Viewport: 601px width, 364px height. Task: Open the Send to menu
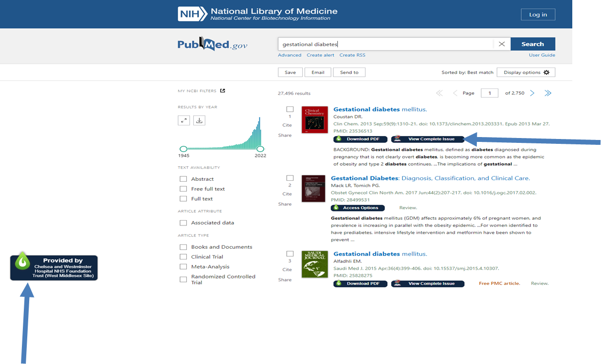point(349,72)
